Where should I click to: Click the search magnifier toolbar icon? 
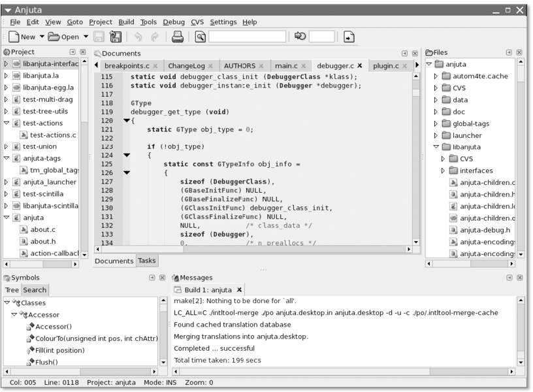pos(199,37)
